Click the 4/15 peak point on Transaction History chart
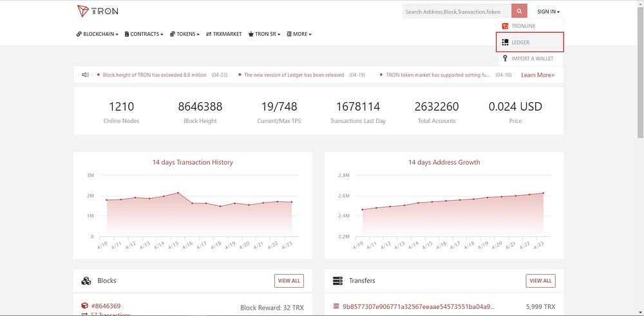 point(178,193)
